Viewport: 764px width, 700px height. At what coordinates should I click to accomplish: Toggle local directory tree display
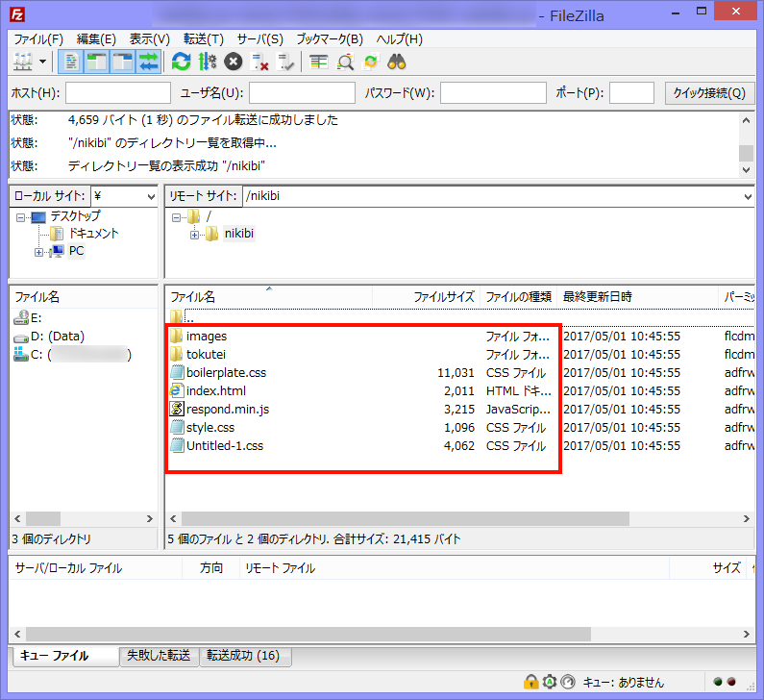pyautogui.click(x=96, y=62)
